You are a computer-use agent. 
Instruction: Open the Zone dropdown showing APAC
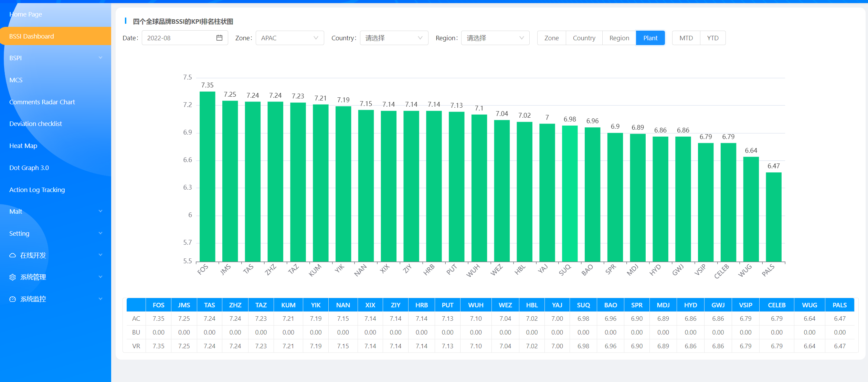tap(290, 38)
